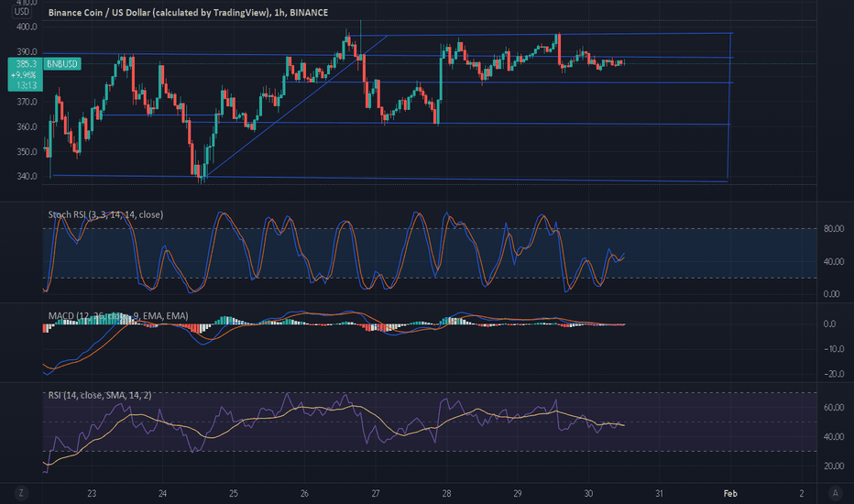Screen dimensions: 854x504
Task: Click the 80.00 Stoch RSI scale value
Action: point(834,229)
